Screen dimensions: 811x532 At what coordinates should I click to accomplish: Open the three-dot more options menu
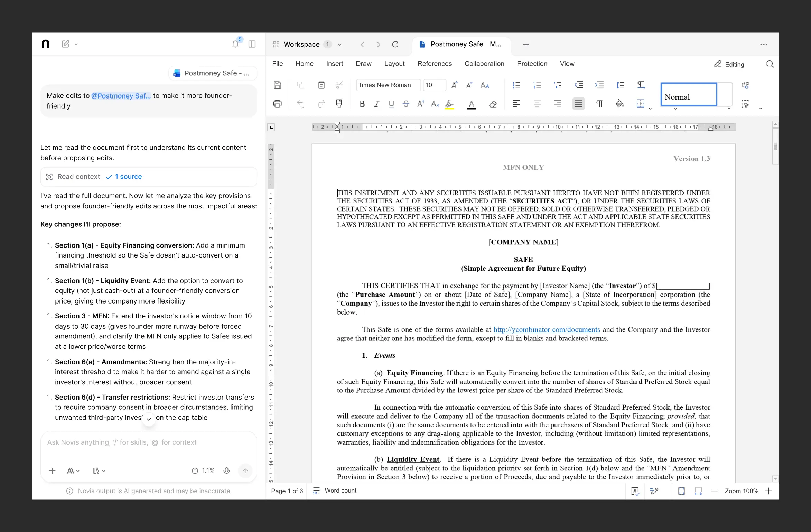[764, 44]
